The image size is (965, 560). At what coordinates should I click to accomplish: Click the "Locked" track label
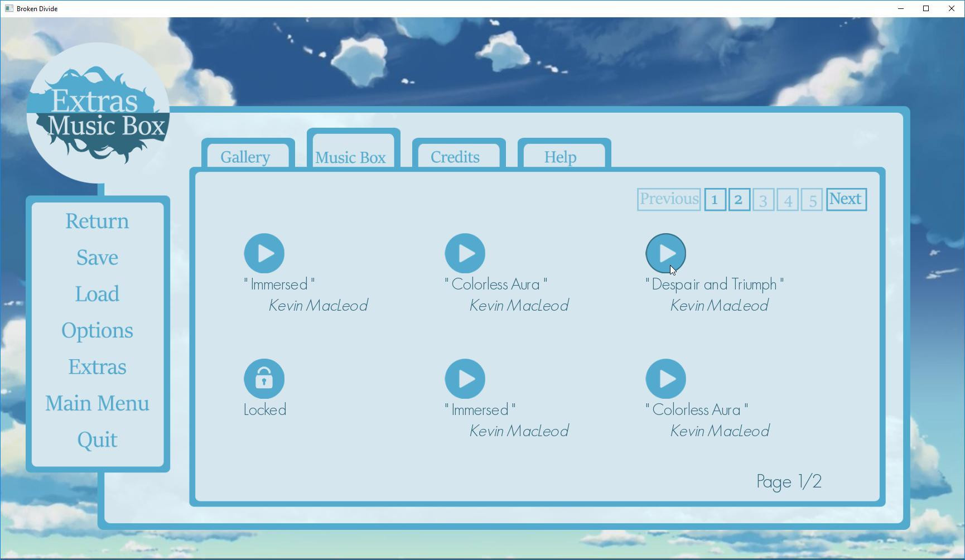tap(265, 410)
